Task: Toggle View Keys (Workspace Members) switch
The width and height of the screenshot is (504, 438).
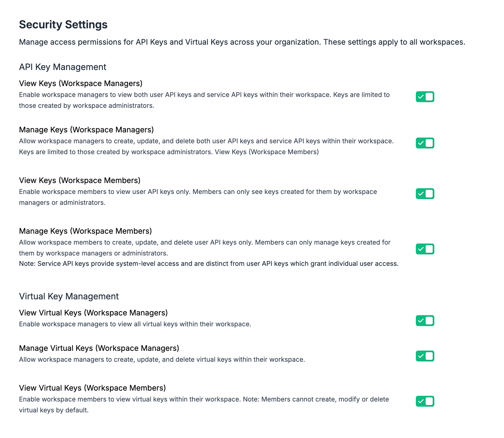Action: (425, 194)
